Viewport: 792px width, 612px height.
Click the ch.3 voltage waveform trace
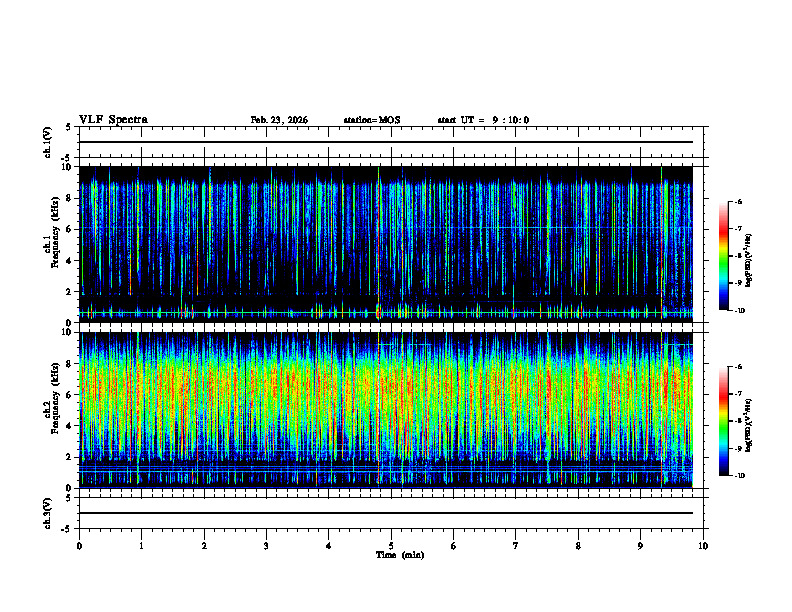[386, 513]
